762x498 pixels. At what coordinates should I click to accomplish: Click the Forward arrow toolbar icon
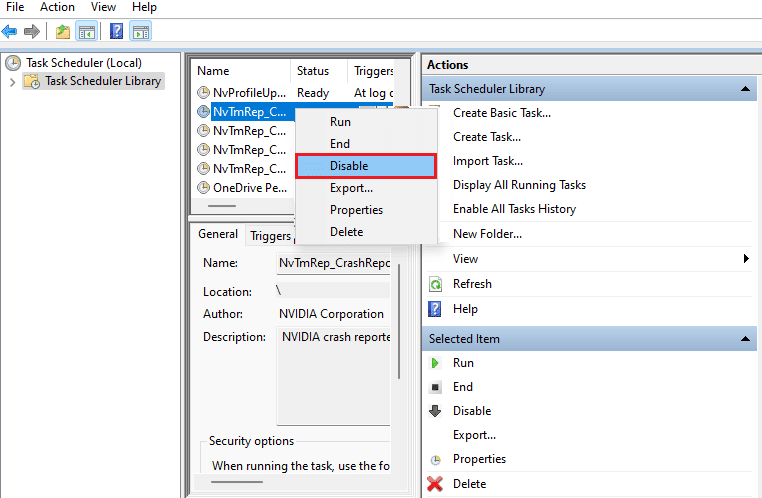32,32
